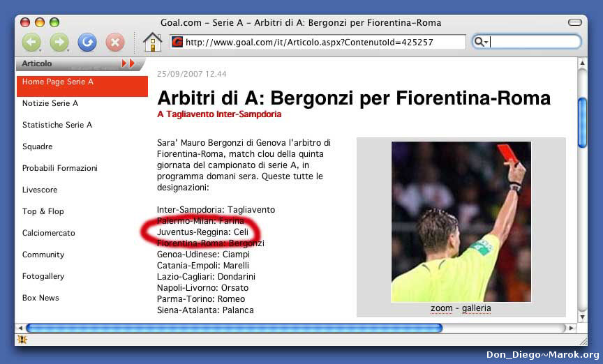Click the horizontal scrollbar thumb
The width and height of the screenshot is (603, 364).
coord(234,328)
